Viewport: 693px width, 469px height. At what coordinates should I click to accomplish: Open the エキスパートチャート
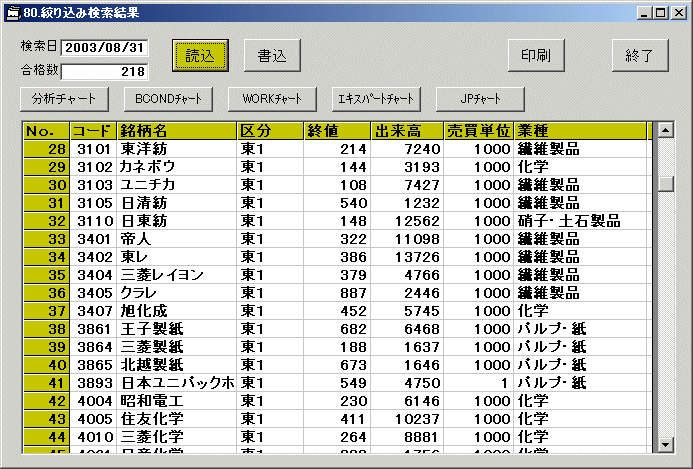pos(376,99)
